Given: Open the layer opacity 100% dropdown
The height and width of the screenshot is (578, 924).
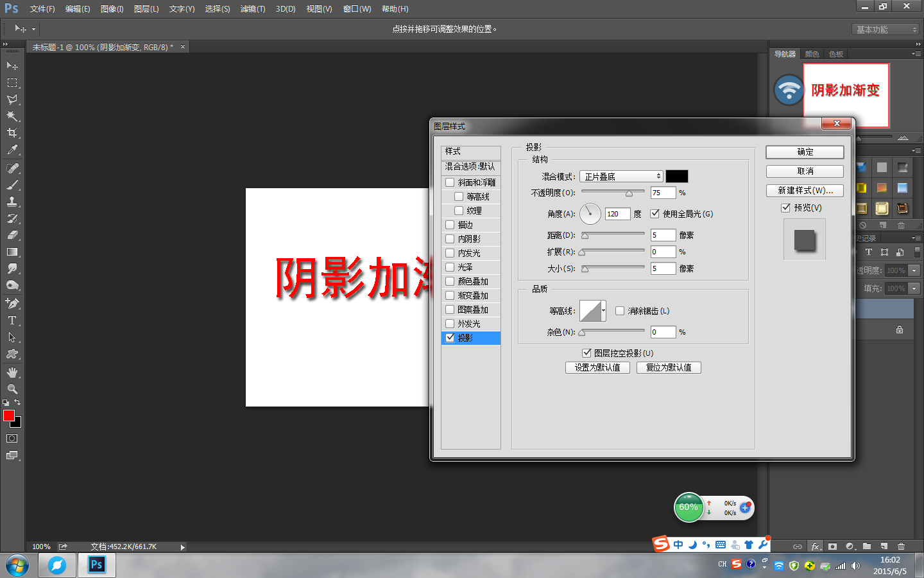Looking at the screenshot, I should [x=914, y=270].
